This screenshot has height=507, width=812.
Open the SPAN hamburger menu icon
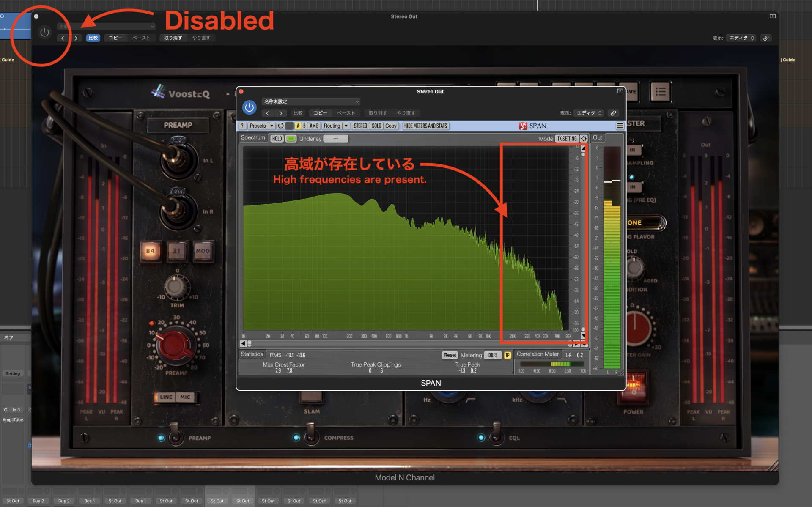click(620, 126)
